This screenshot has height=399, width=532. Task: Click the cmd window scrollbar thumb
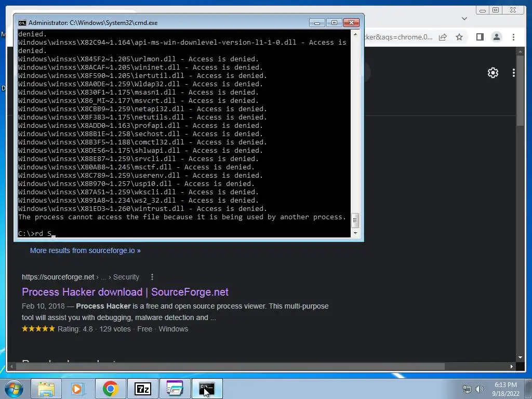[x=355, y=220]
